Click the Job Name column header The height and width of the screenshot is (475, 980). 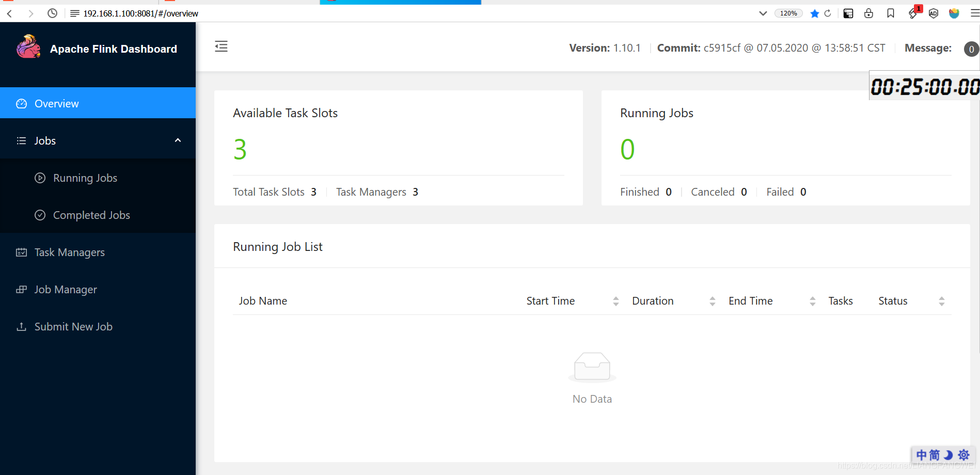[x=263, y=301]
